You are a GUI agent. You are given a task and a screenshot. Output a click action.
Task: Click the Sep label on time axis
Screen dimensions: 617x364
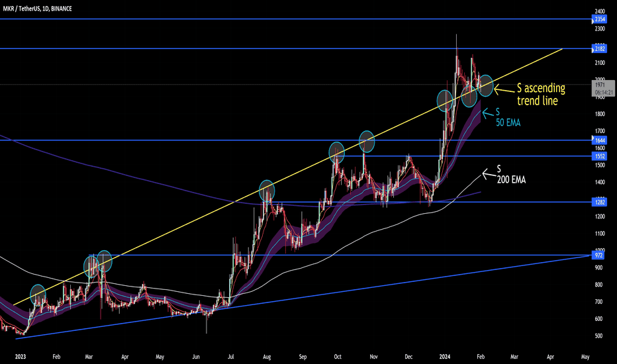coord(303,357)
